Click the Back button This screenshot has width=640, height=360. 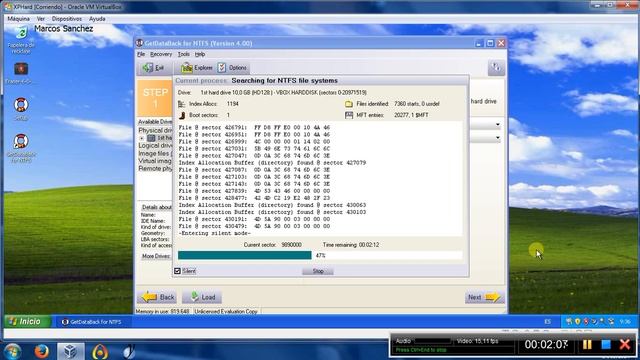click(x=158, y=297)
